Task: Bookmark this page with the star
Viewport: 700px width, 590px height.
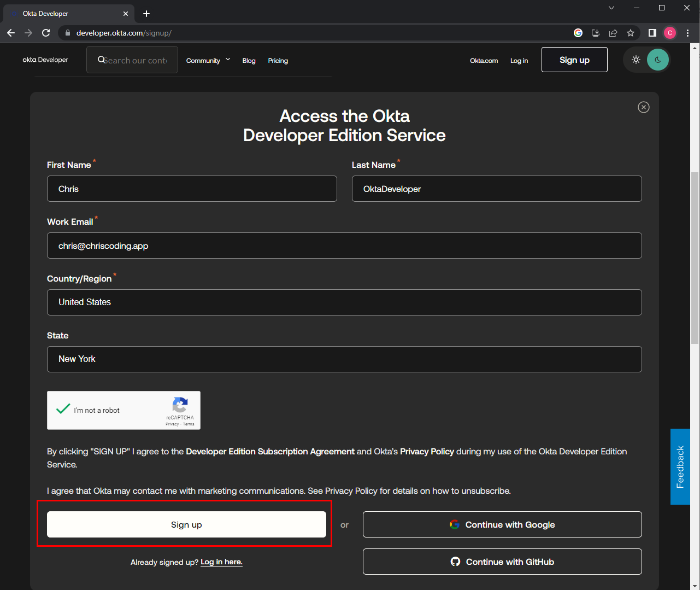Action: tap(631, 33)
